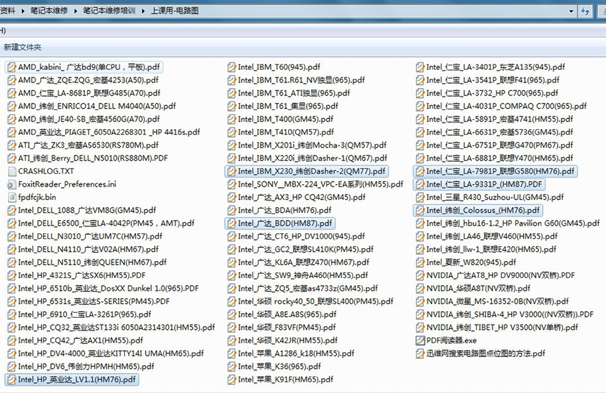606x393 pixels.
Task: Expand the arrow before 笔记本维修 breadcrumb
Action: [x=23, y=11]
